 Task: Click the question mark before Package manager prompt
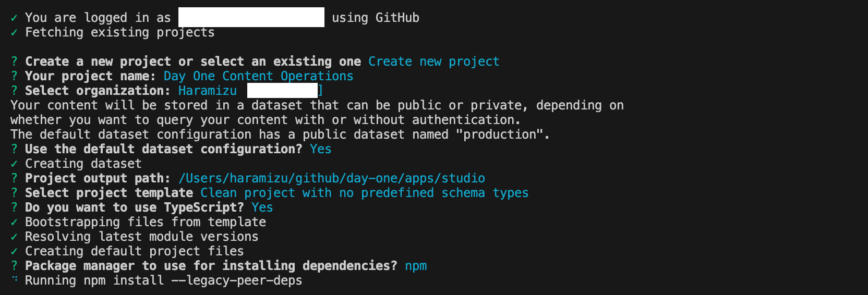click(14, 266)
